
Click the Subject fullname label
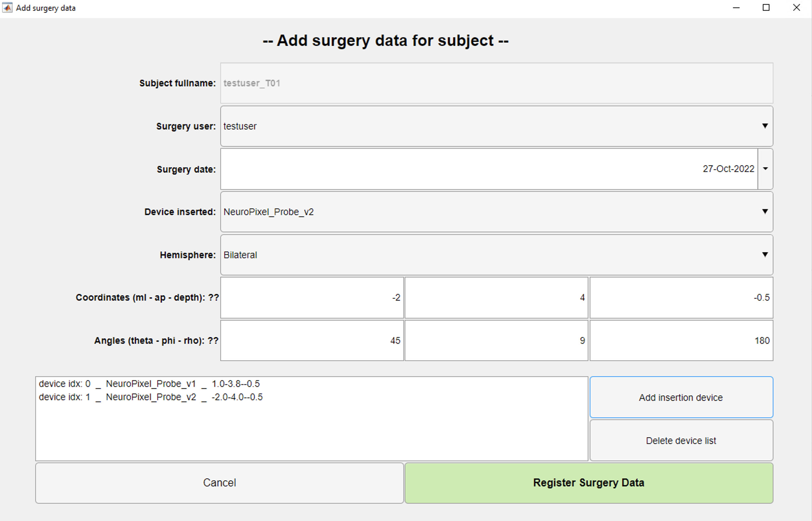pos(177,83)
